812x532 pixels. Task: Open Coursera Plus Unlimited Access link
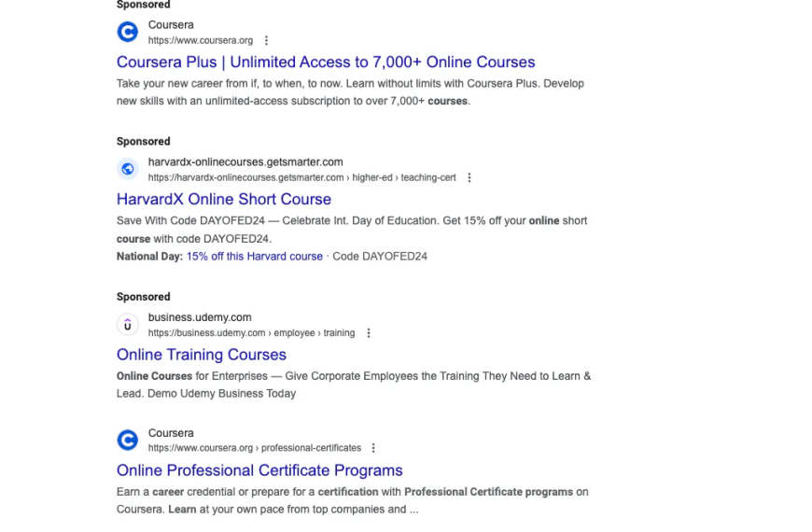[x=326, y=63]
